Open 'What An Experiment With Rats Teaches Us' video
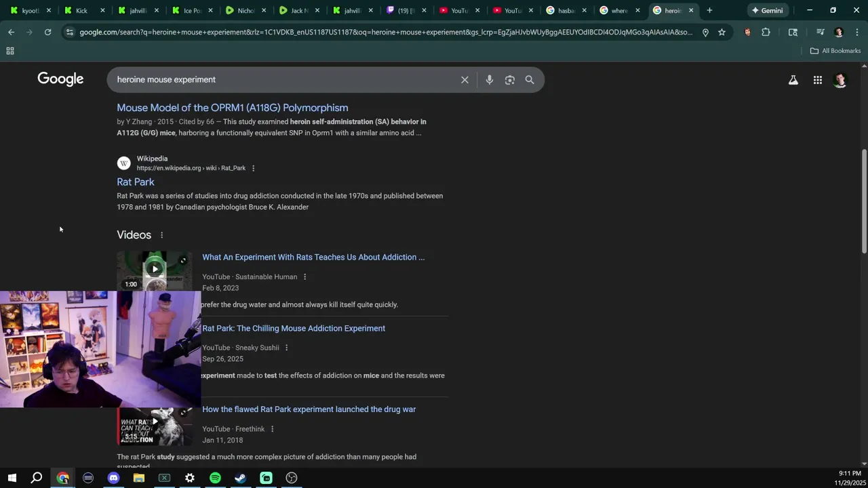The height and width of the screenshot is (488, 868). 313,257
